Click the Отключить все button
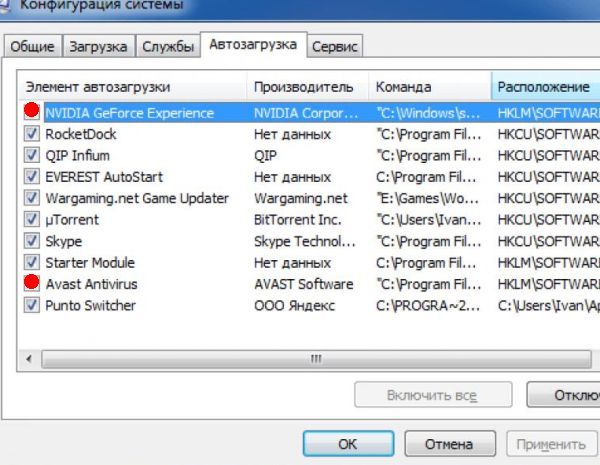 coord(563,395)
